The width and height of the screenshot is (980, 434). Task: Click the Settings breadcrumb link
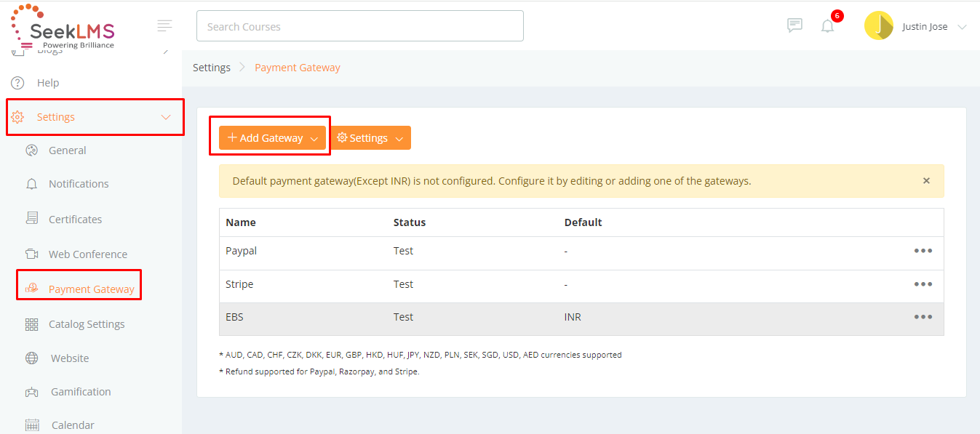click(212, 68)
